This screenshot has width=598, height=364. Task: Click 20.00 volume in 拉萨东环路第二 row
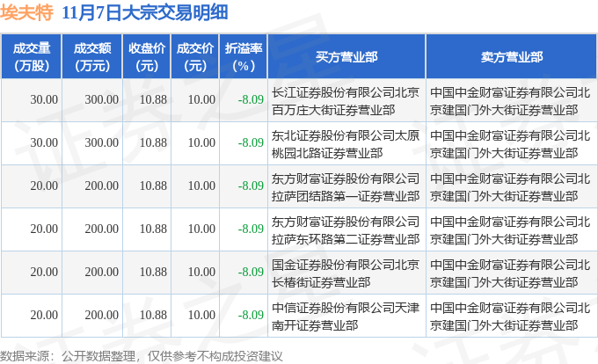pos(44,229)
